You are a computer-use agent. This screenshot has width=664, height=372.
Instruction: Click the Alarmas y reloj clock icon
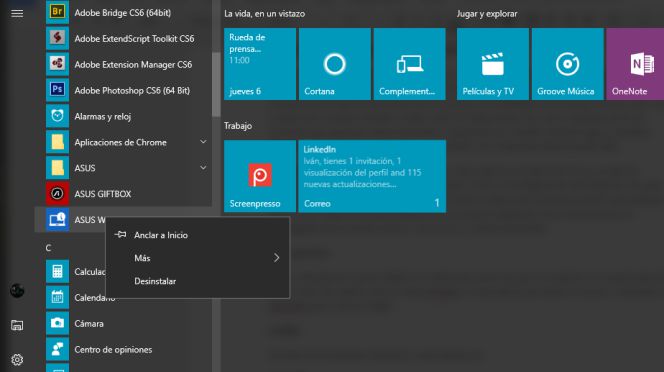[x=57, y=116]
